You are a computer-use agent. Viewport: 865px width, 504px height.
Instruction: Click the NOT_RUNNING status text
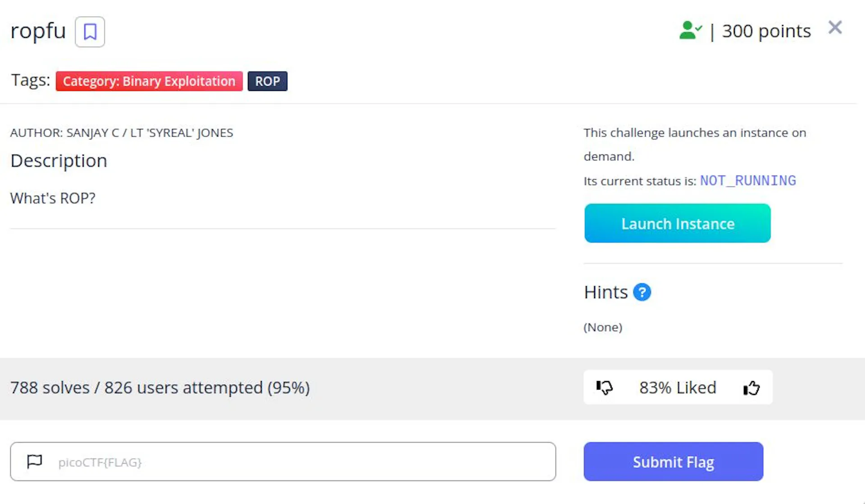[748, 181]
